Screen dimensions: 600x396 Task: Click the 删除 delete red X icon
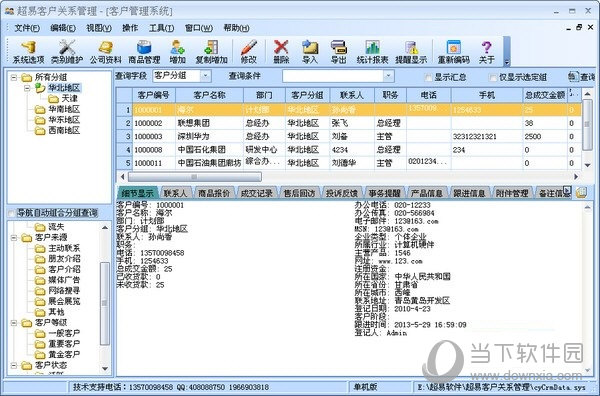[281, 52]
